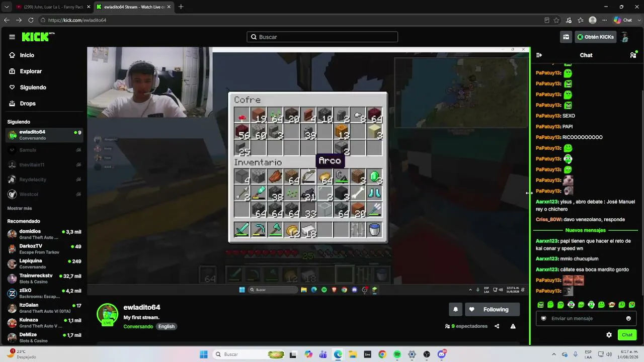This screenshot has width=644, height=362.
Task: Open followed channel Westcol
Action: 44,194
